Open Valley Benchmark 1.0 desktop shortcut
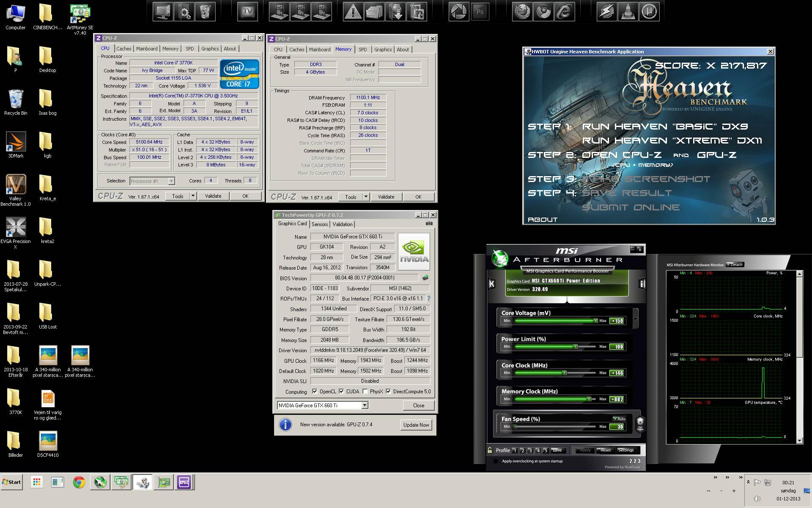The width and height of the screenshot is (812, 508). click(x=16, y=190)
